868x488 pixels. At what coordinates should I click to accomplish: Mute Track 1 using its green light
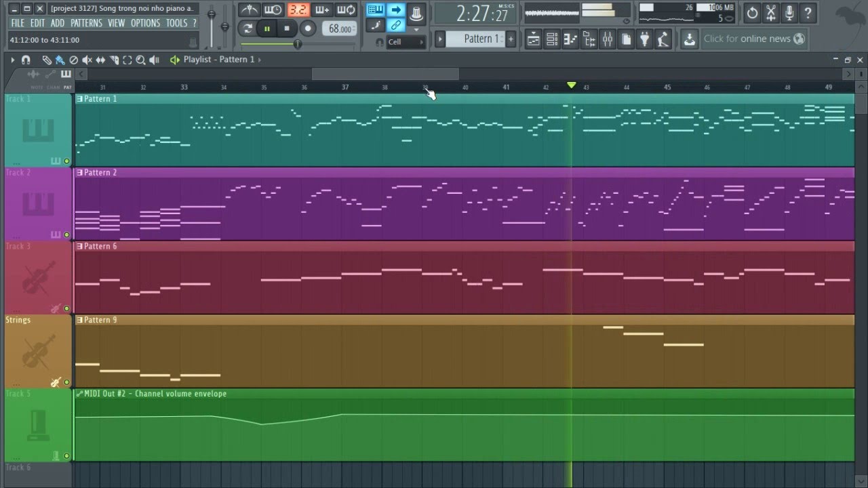66,161
